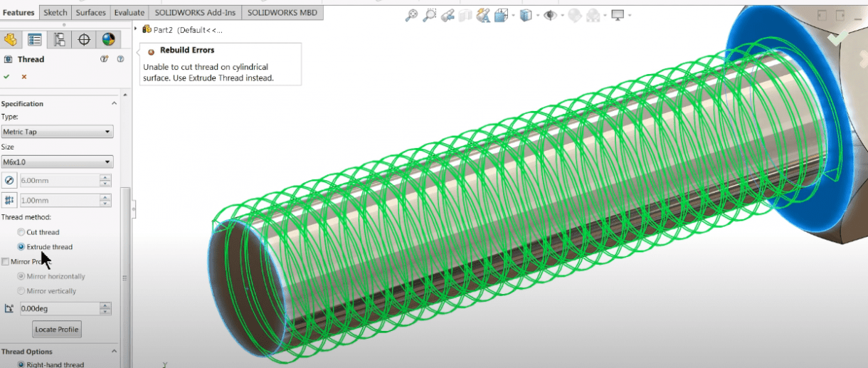Switch to the DimXpertManager crosshair tab
The height and width of the screenshot is (368, 868).
coord(83,39)
